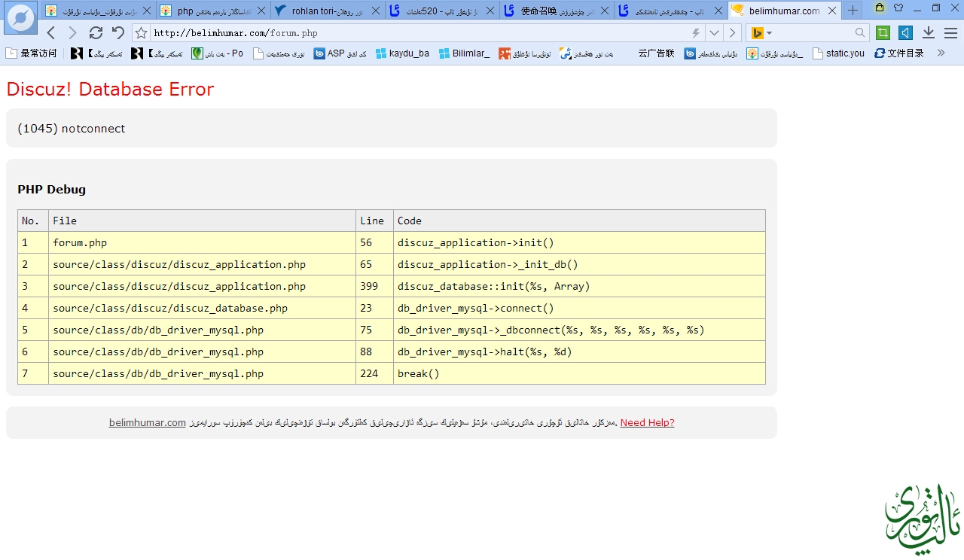Click the lightning bolt mode icon
Viewport: 964px width, 560px height.
click(x=696, y=33)
